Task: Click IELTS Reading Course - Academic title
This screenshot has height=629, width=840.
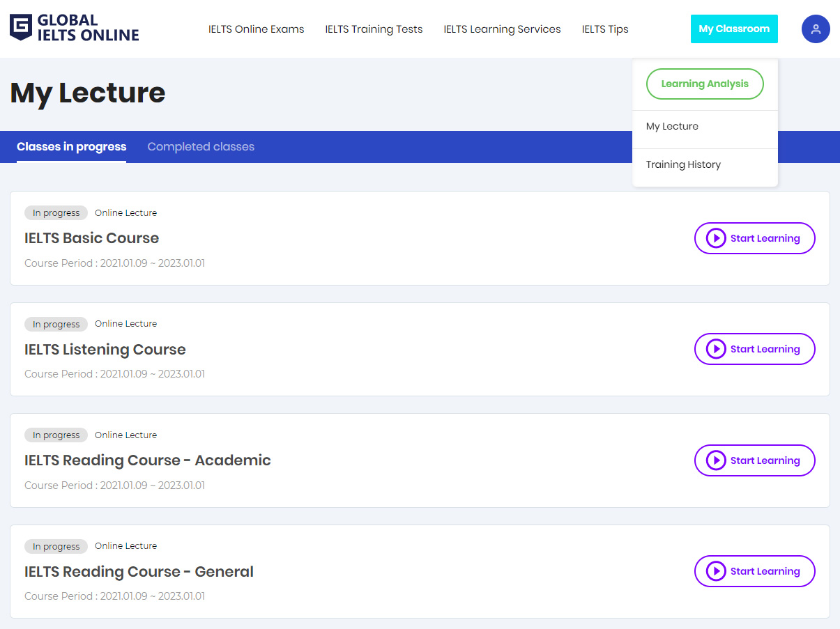Action: coord(148,460)
